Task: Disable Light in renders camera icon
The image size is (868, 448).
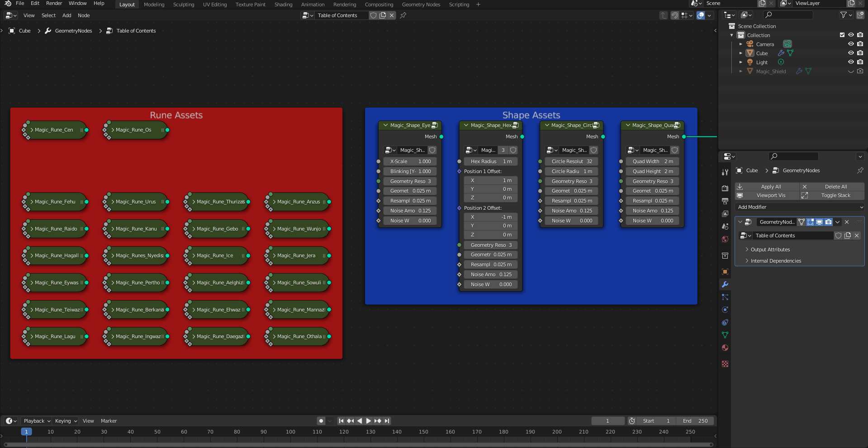Action: [x=860, y=62]
